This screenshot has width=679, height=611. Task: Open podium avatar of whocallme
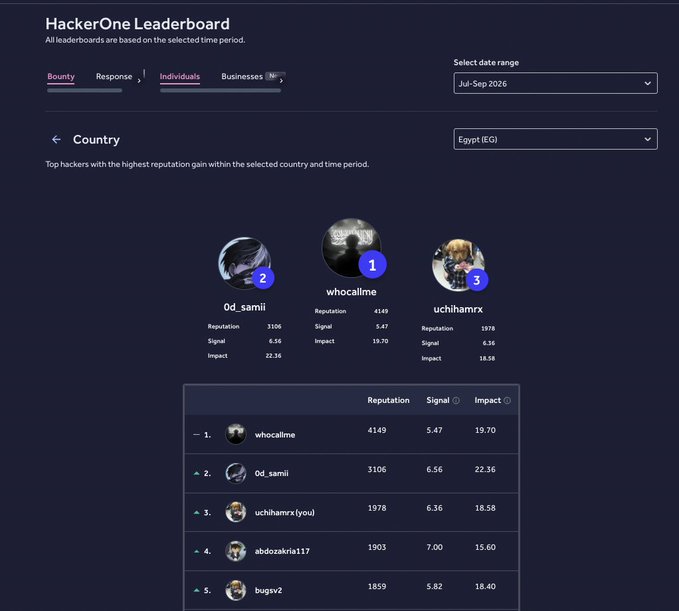point(352,247)
